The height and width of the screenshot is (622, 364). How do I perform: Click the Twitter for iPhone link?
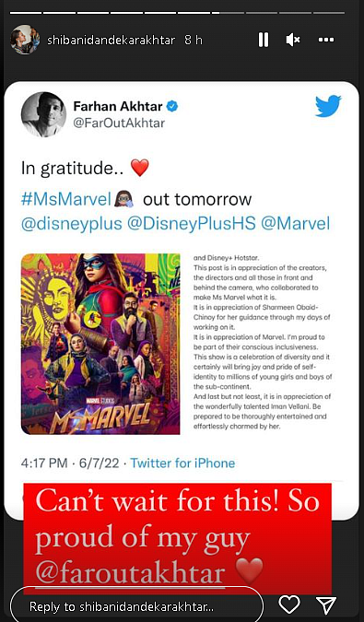[182, 463]
